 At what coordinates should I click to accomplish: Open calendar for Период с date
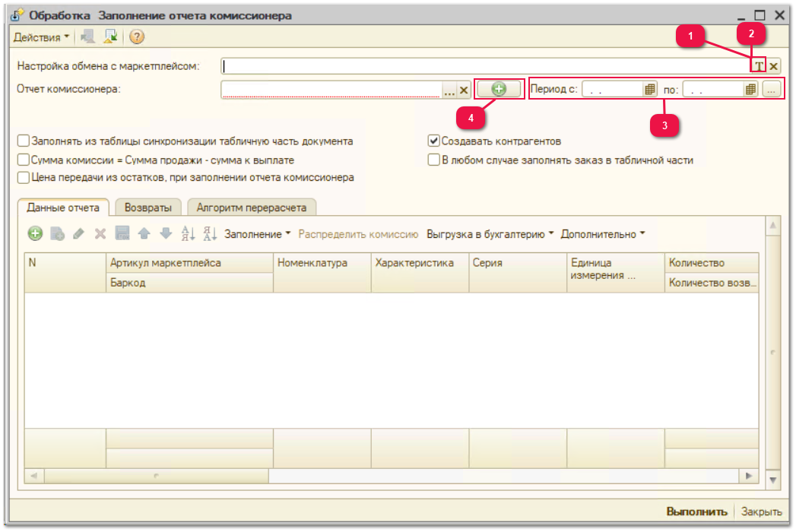[x=650, y=90]
